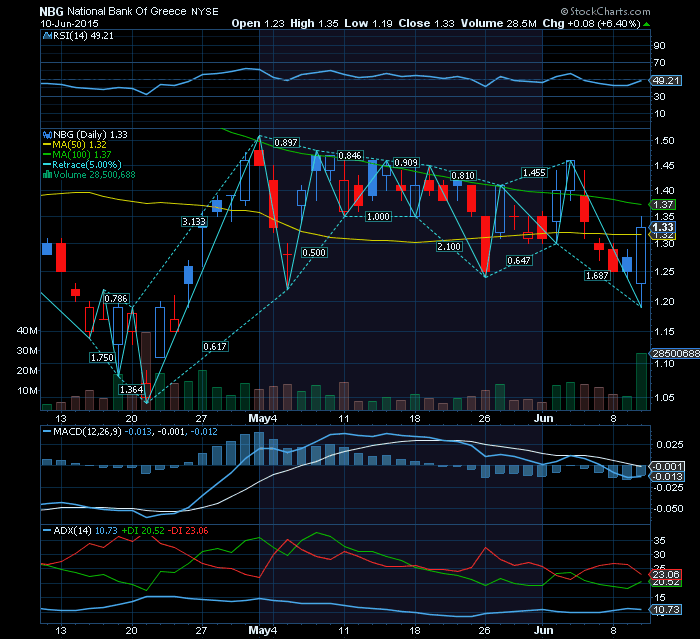Click the -0.050 MACD axis label

pyautogui.click(x=668, y=509)
